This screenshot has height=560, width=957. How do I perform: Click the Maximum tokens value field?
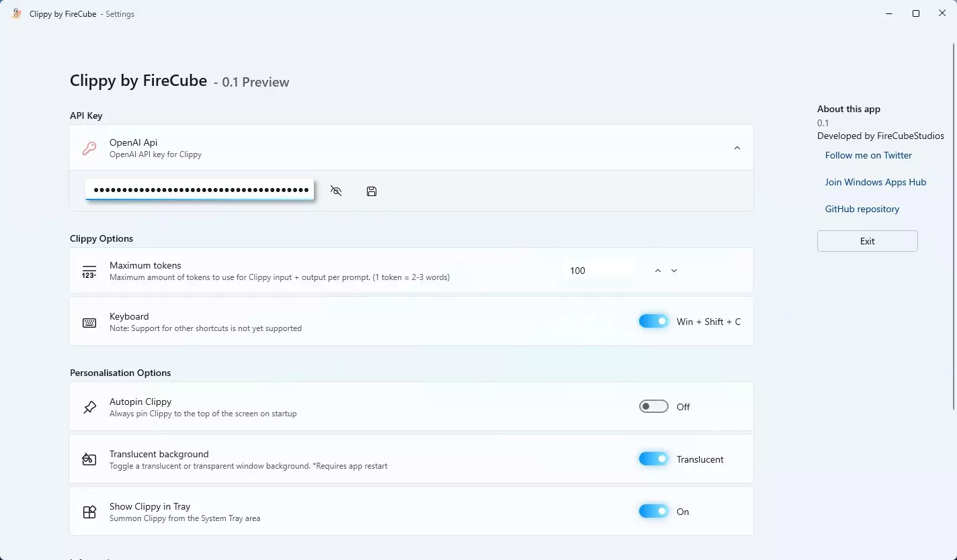(598, 271)
